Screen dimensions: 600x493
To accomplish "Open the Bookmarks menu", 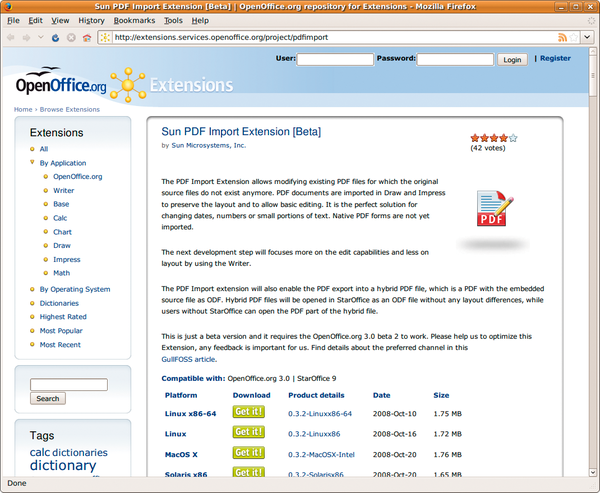I will click(134, 21).
